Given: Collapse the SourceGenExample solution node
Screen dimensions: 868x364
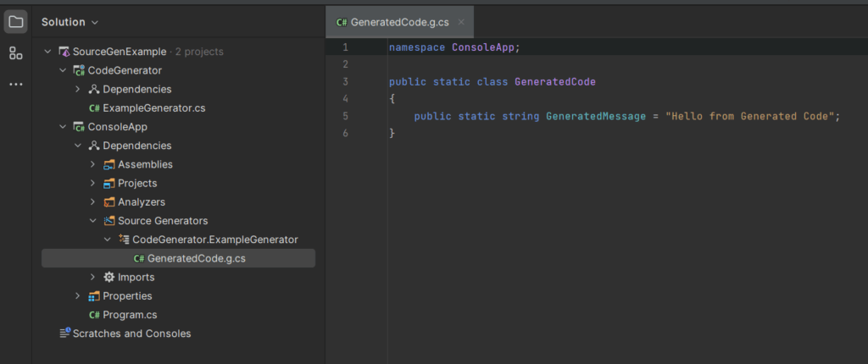Looking at the screenshot, I should click(48, 52).
